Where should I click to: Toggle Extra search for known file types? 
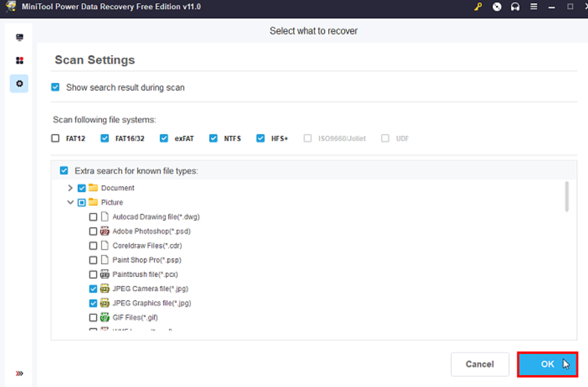point(64,171)
